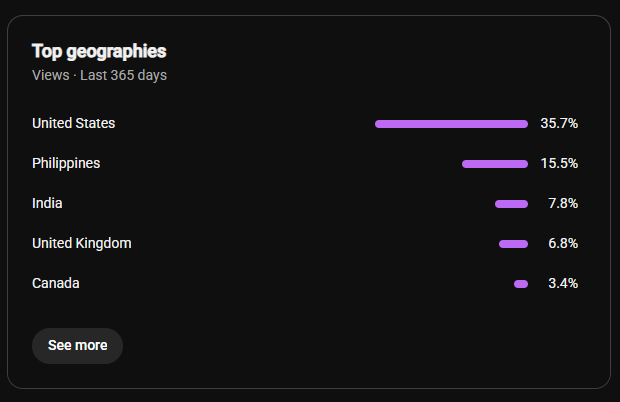Click the Last 365 days text
This screenshot has width=620, height=402.
[123, 75]
